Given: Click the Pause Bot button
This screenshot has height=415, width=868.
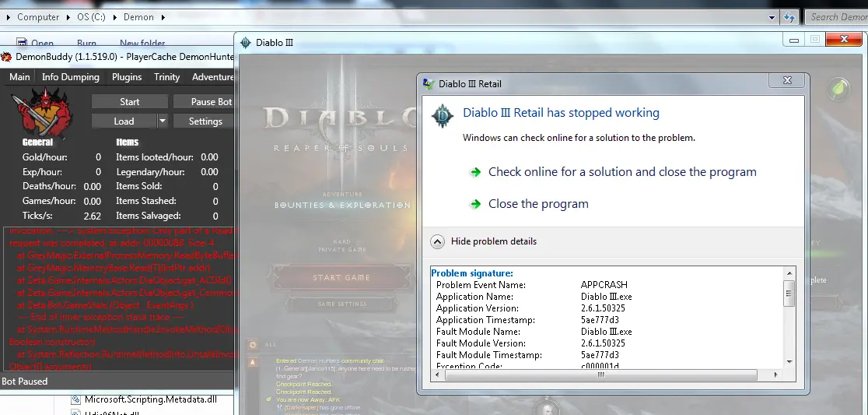Looking at the screenshot, I should [204, 102].
